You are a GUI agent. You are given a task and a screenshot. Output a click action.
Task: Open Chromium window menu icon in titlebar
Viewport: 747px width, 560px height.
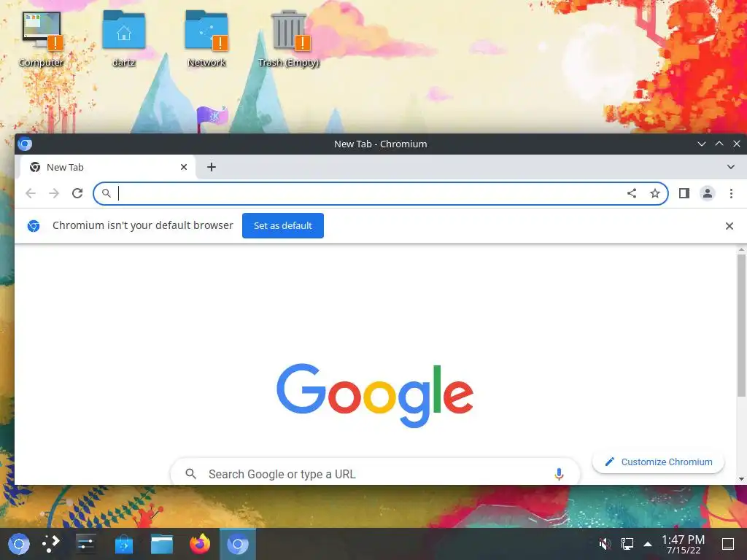[25, 144]
